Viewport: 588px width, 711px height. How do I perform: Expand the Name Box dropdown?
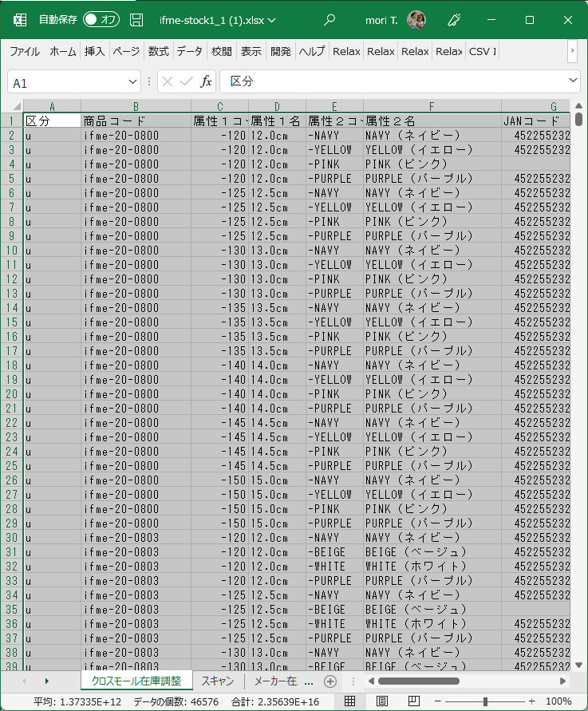(132, 82)
